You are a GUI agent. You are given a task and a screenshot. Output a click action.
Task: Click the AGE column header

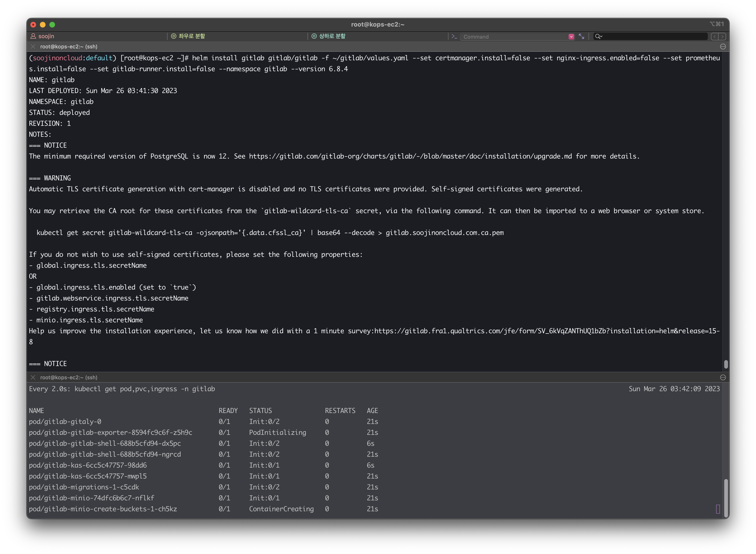pyautogui.click(x=372, y=411)
